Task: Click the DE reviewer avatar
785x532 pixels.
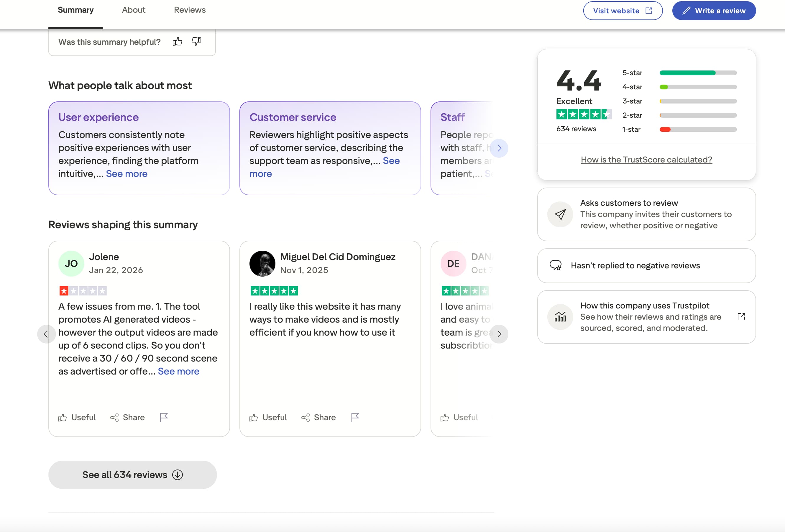Action: (453, 263)
